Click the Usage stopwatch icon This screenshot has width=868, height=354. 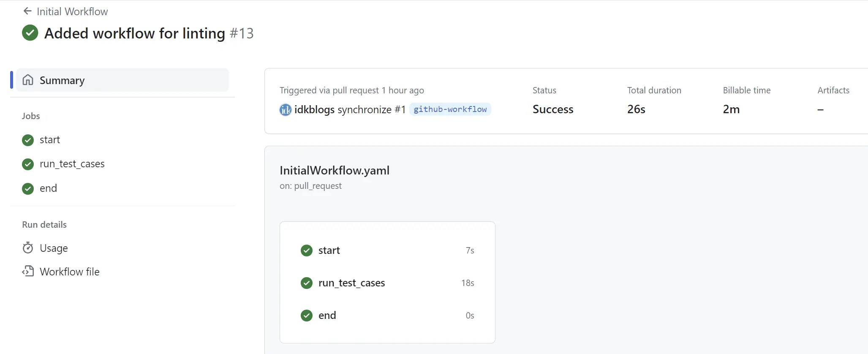(28, 248)
